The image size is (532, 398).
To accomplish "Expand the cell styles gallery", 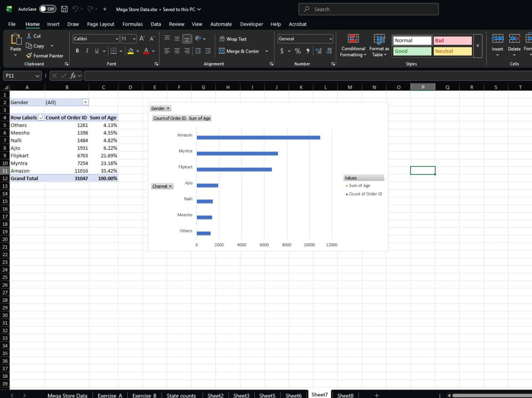I will [x=478, y=46].
